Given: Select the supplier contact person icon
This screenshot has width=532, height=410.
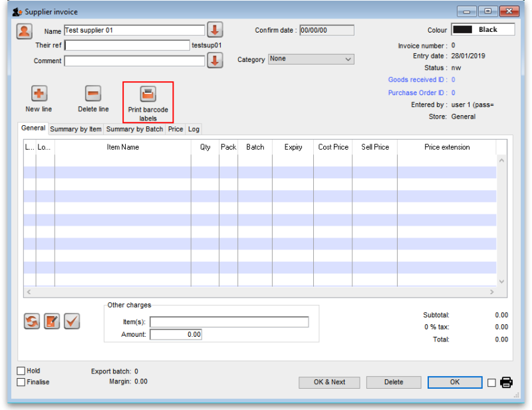Looking at the screenshot, I should pyautogui.click(x=24, y=29).
